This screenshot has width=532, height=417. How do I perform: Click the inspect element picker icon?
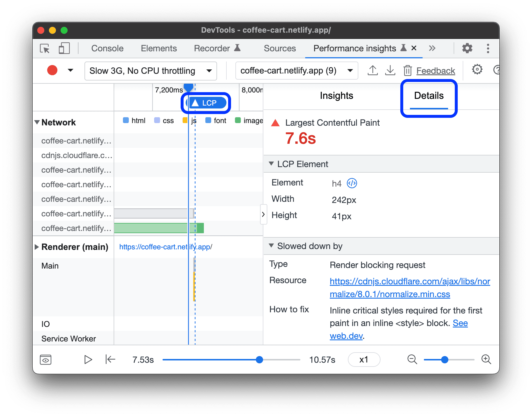tap(45, 48)
